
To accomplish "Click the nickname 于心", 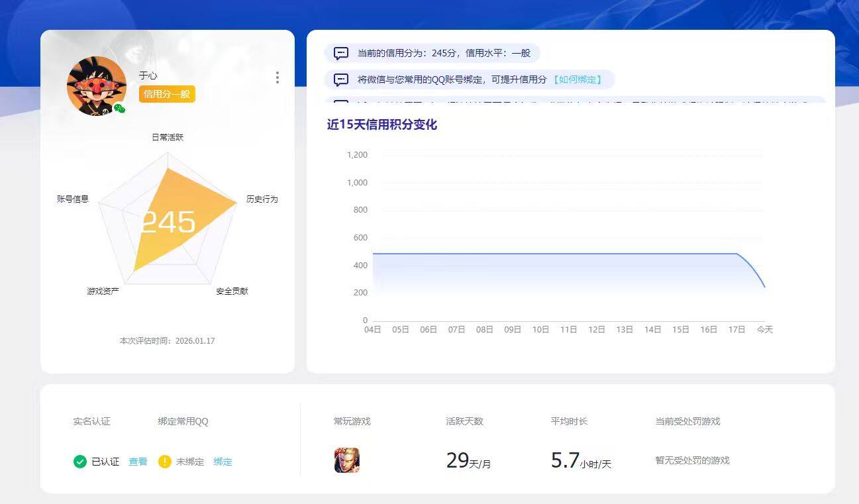I will 148,76.
